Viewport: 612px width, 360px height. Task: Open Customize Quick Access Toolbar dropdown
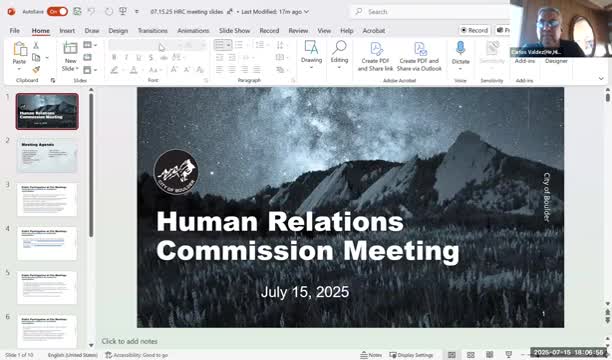click(137, 12)
